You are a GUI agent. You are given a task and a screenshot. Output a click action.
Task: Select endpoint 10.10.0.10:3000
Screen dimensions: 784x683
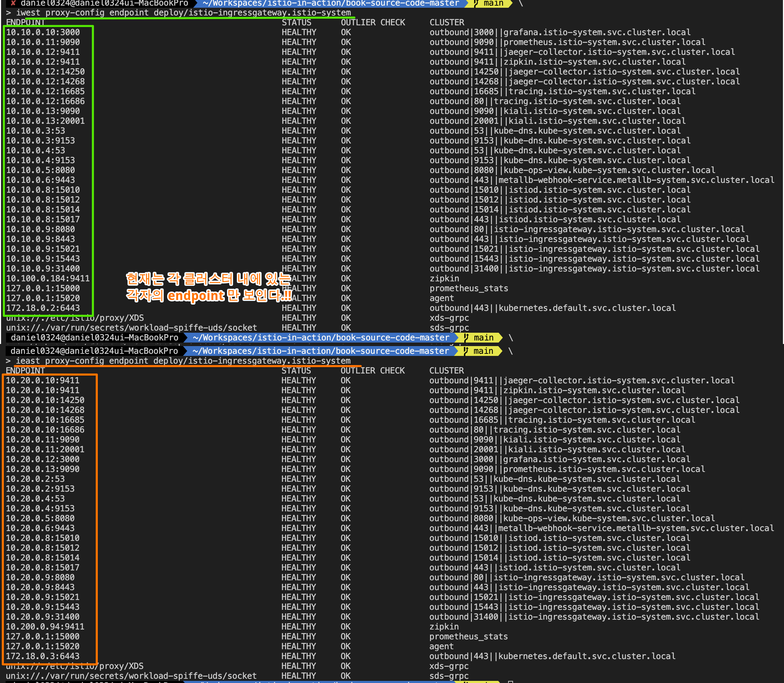[x=43, y=32]
